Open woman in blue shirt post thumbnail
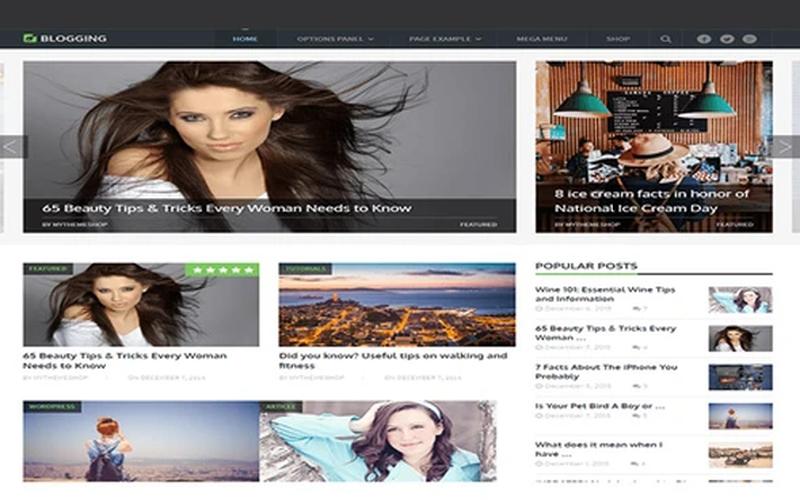The image size is (800, 500). pyautogui.click(x=378, y=441)
